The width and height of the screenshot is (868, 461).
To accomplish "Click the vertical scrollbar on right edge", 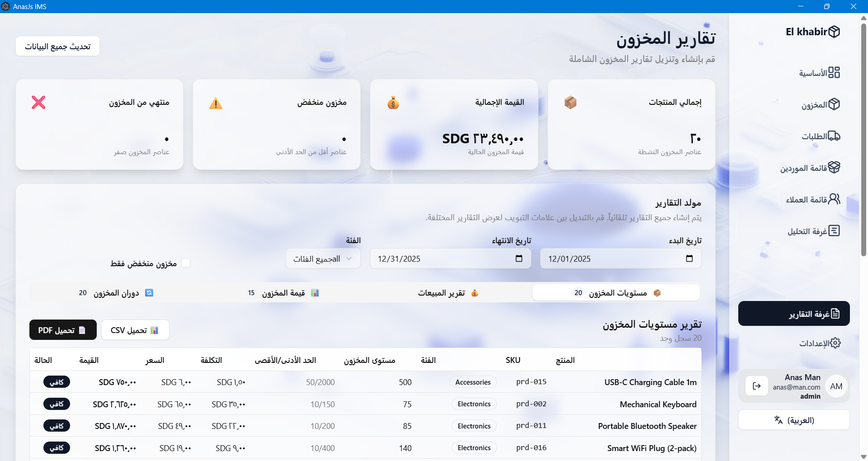I will [863, 136].
